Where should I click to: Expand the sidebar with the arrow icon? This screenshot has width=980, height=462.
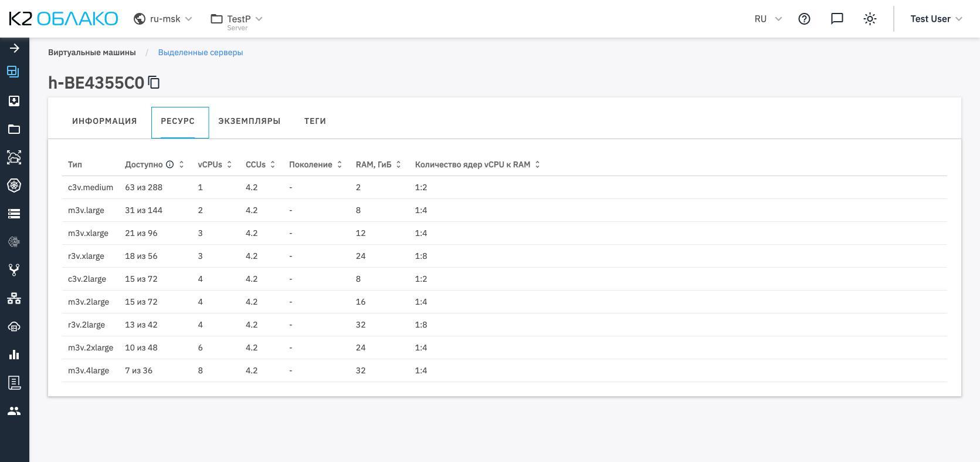pyautogui.click(x=14, y=48)
